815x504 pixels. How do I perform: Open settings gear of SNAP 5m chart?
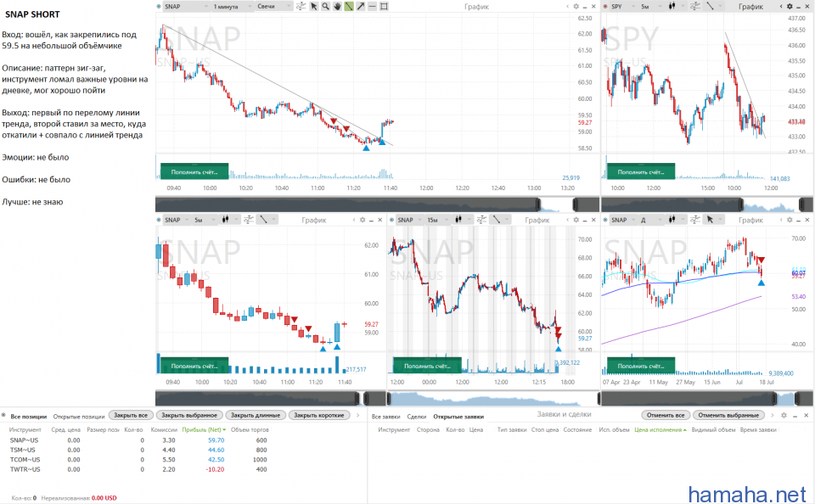363,220
